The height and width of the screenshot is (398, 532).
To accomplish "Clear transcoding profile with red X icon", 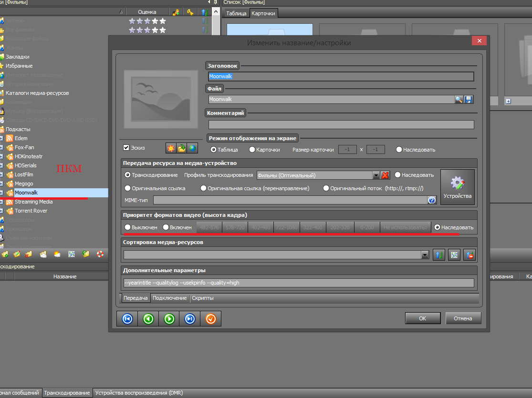I will tap(385, 175).
